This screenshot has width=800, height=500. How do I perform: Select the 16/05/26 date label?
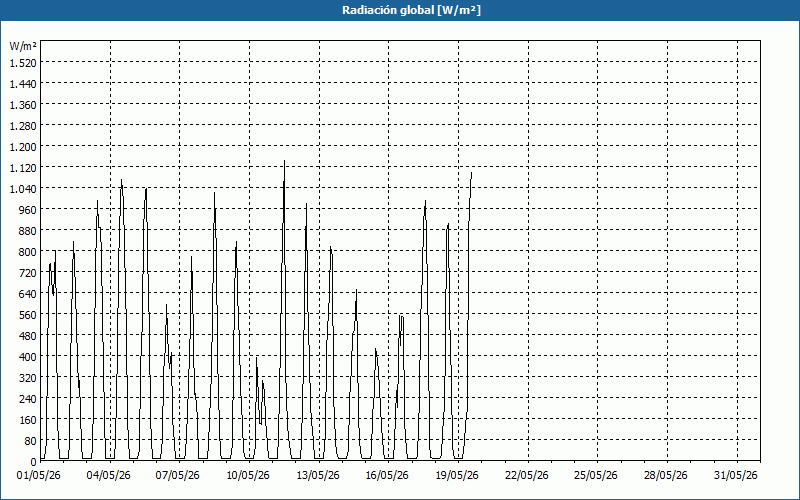(387, 475)
